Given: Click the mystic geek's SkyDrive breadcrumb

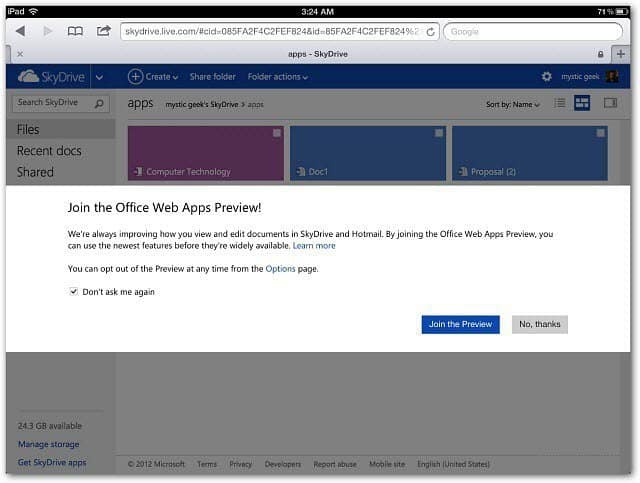Looking at the screenshot, I should coord(202,105).
